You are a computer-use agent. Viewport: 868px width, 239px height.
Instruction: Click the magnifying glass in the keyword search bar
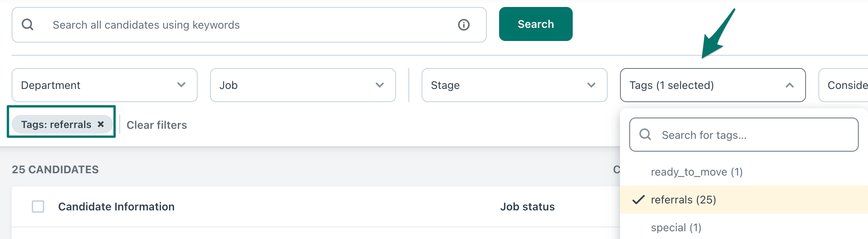(26, 24)
